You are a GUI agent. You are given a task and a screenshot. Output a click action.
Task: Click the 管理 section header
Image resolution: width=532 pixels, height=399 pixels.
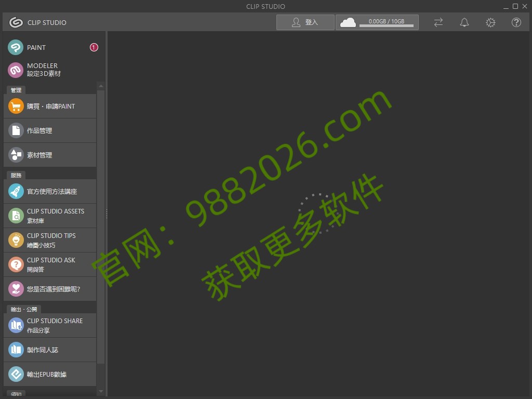(x=16, y=90)
